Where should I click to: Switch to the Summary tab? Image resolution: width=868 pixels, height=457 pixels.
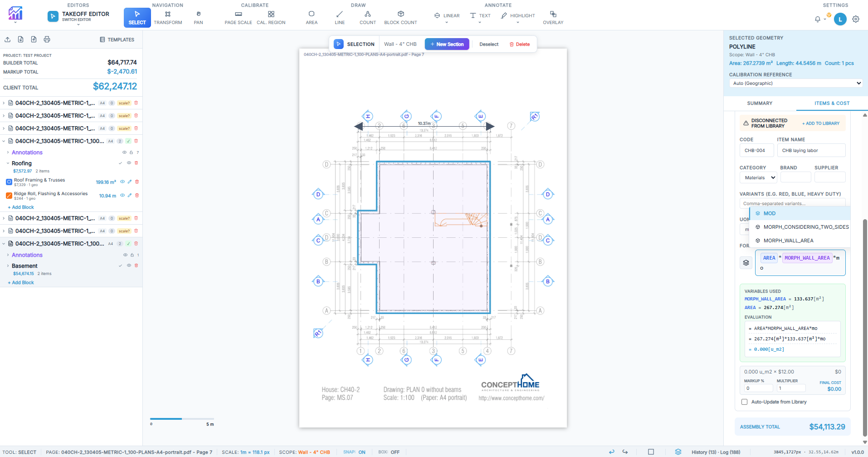pyautogui.click(x=760, y=103)
